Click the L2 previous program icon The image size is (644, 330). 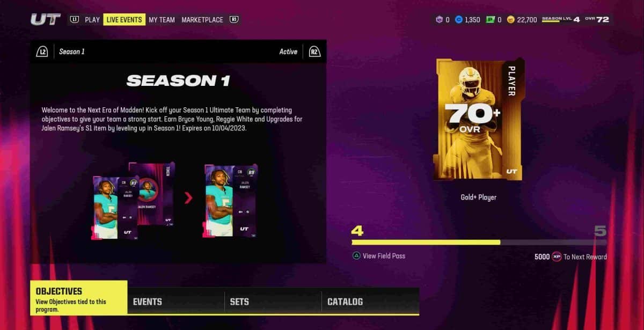[42, 52]
